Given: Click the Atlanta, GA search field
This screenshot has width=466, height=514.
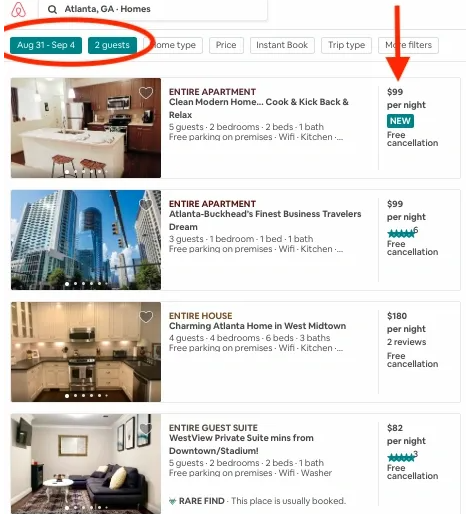Looking at the screenshot, I should click(x=153, y=10).
